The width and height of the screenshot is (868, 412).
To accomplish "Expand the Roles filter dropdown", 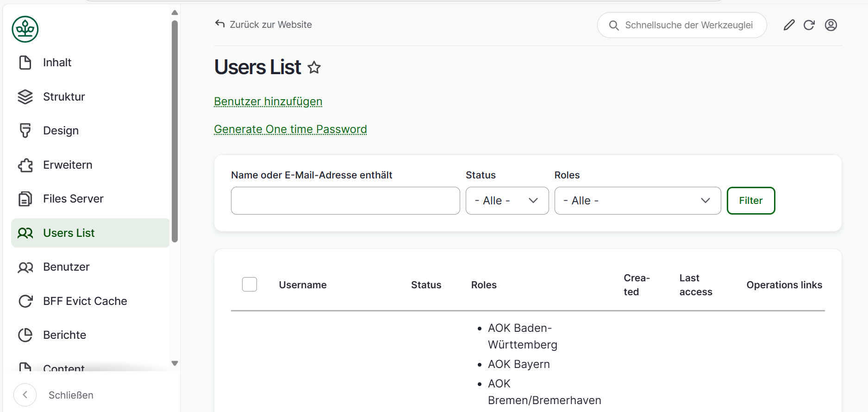I will coord(637,201).
